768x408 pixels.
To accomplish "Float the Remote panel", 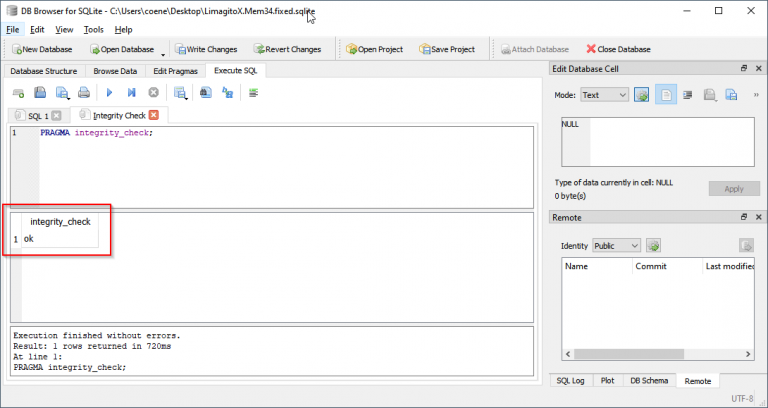I will (x=744, y=217).
